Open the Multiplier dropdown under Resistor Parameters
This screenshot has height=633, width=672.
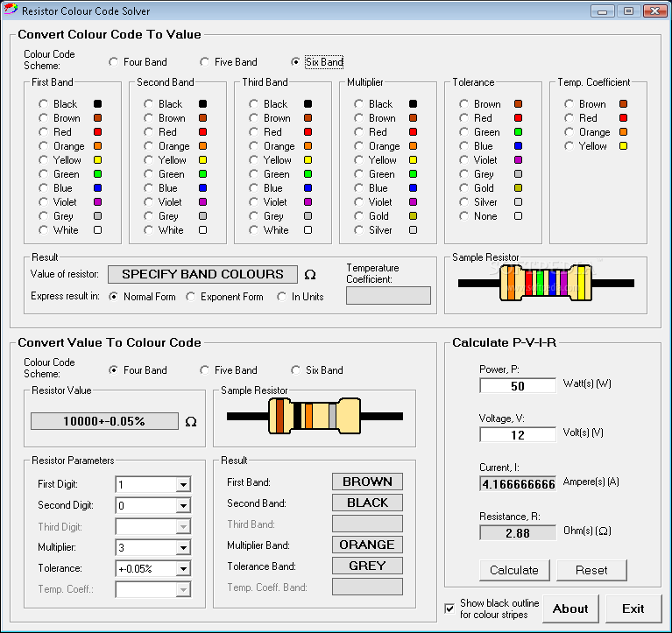point(183,548)
